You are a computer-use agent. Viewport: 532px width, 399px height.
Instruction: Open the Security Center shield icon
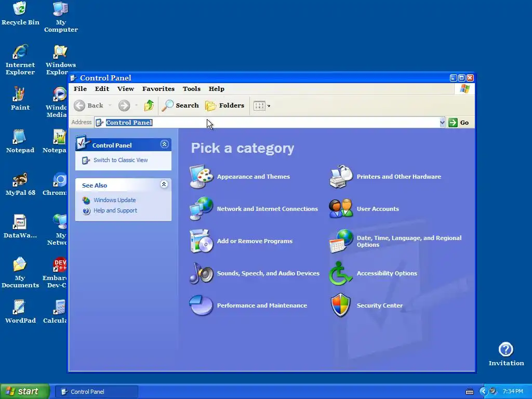pos(341,305)
